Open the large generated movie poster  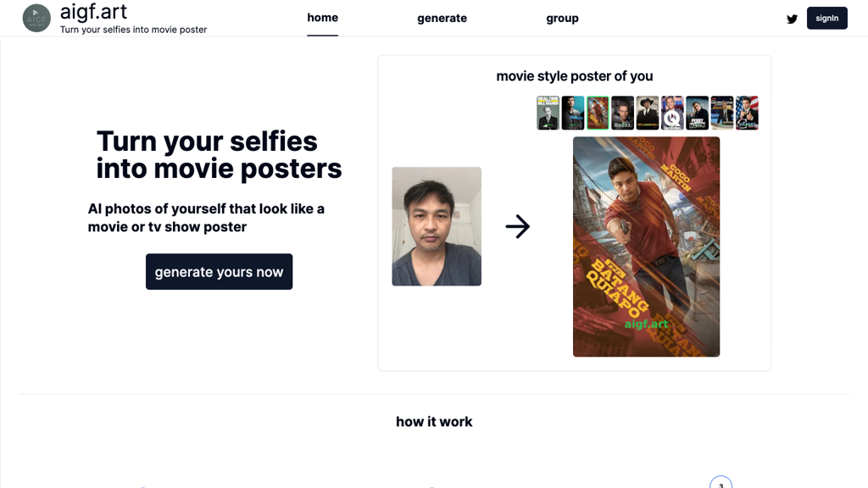646,247
